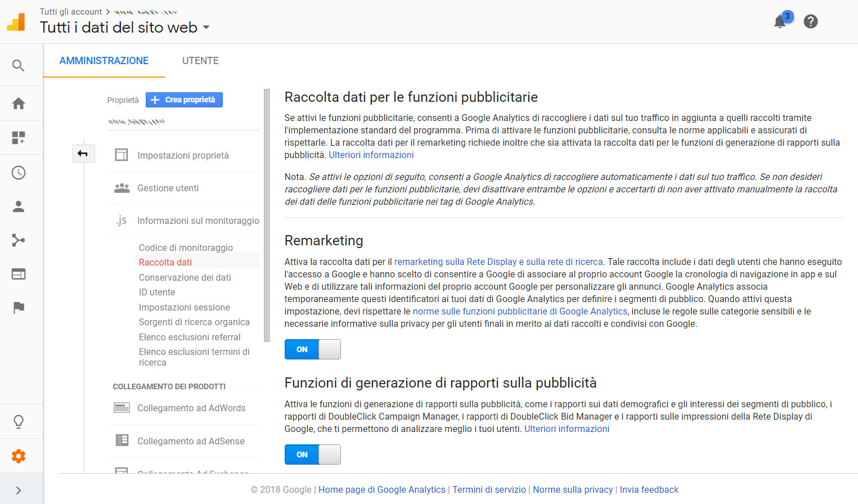Open Conversions flag icon

(x=19, y=307)
